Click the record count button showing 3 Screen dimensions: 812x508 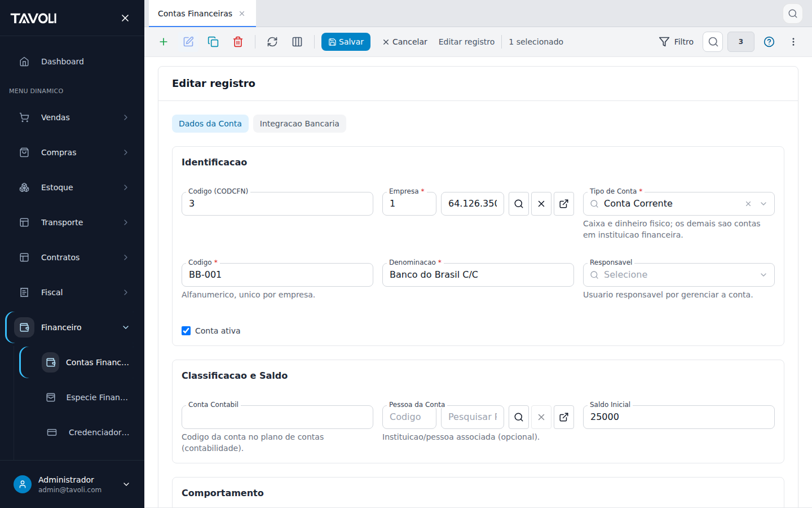click(x=741, y=42)
